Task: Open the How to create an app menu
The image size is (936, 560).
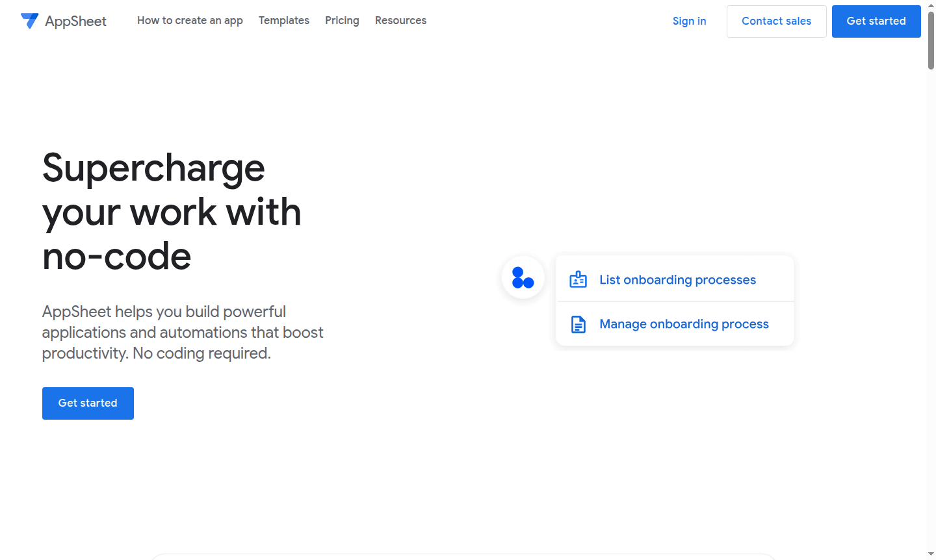Action: (x=189, y=21)
